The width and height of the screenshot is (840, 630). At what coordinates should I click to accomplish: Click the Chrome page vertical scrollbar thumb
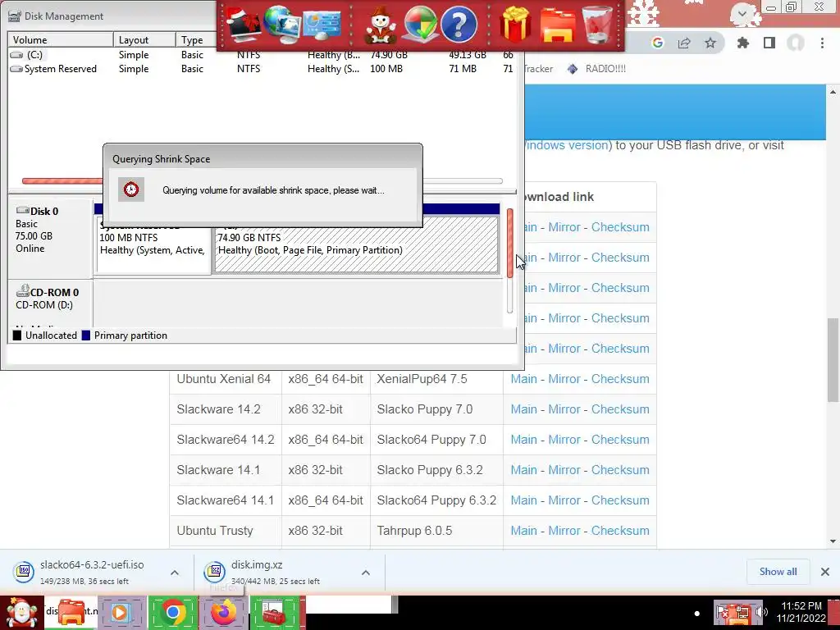pos(833,359)
